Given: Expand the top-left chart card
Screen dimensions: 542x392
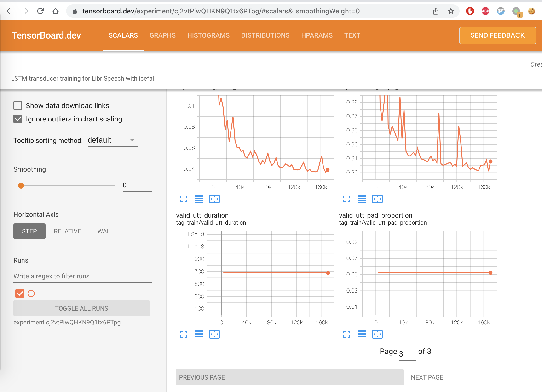Looking at the screenshot, I should click(184, 199).
